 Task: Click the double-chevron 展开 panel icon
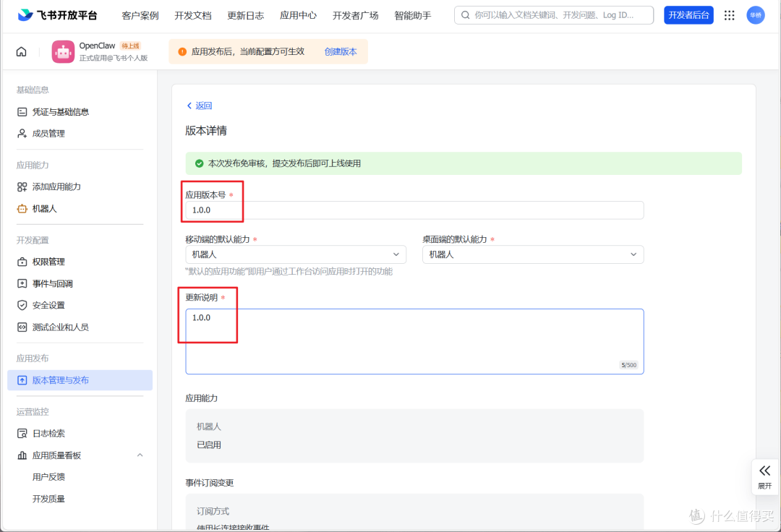pos(764,471)
